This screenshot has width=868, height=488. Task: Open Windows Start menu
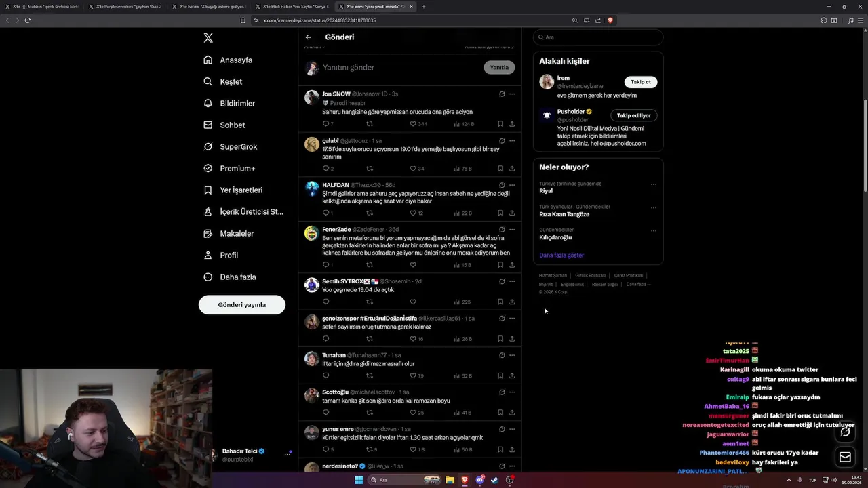coord(359,480)
